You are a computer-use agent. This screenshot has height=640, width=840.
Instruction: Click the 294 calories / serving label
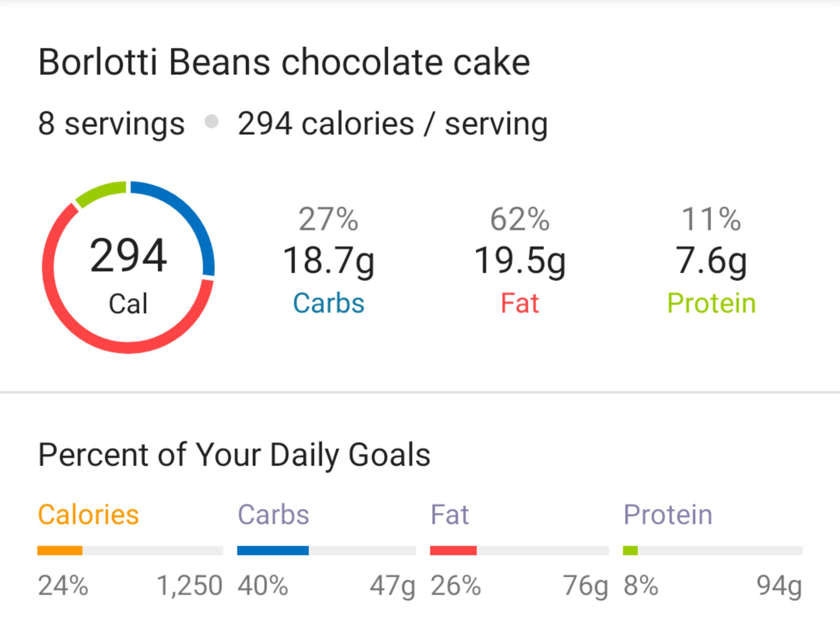393,124
